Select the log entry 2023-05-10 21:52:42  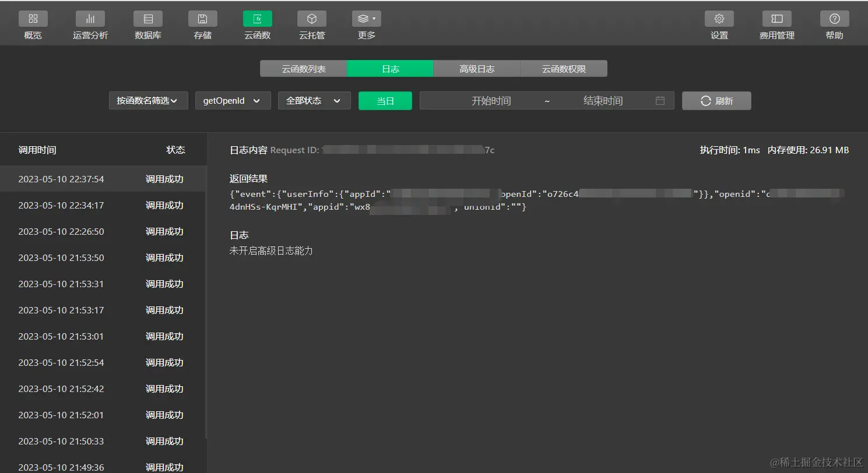click(x=103, y=389)
